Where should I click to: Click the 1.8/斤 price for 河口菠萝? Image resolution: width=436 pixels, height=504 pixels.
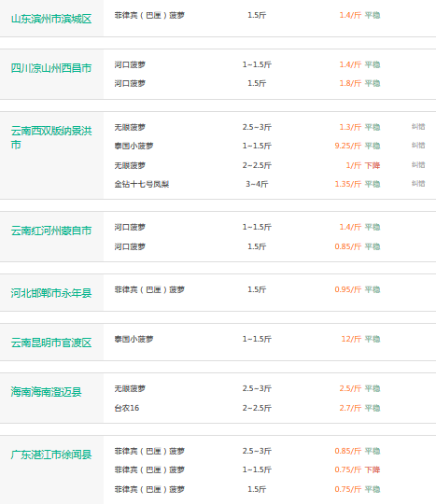(350, 83)
